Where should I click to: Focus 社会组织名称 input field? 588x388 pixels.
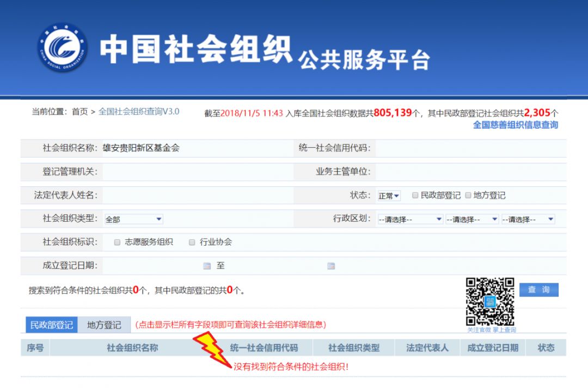(x=197, y=148)
